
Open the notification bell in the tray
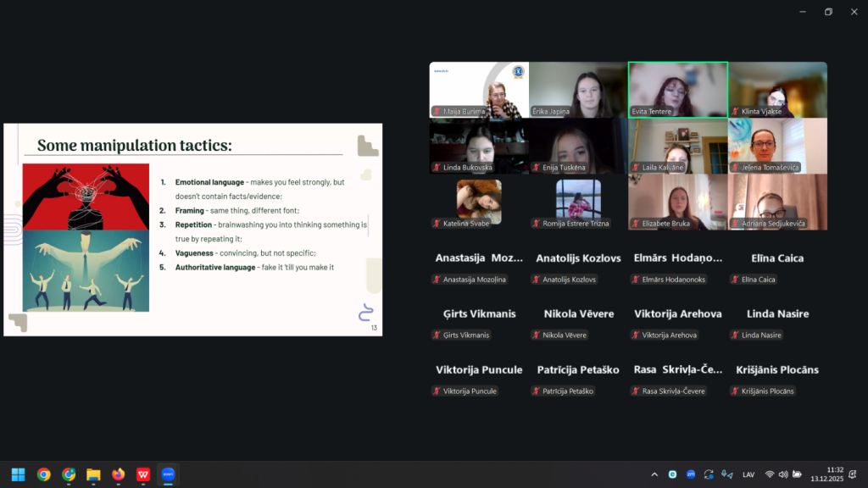pyautogui.click(x=853, y=474)
